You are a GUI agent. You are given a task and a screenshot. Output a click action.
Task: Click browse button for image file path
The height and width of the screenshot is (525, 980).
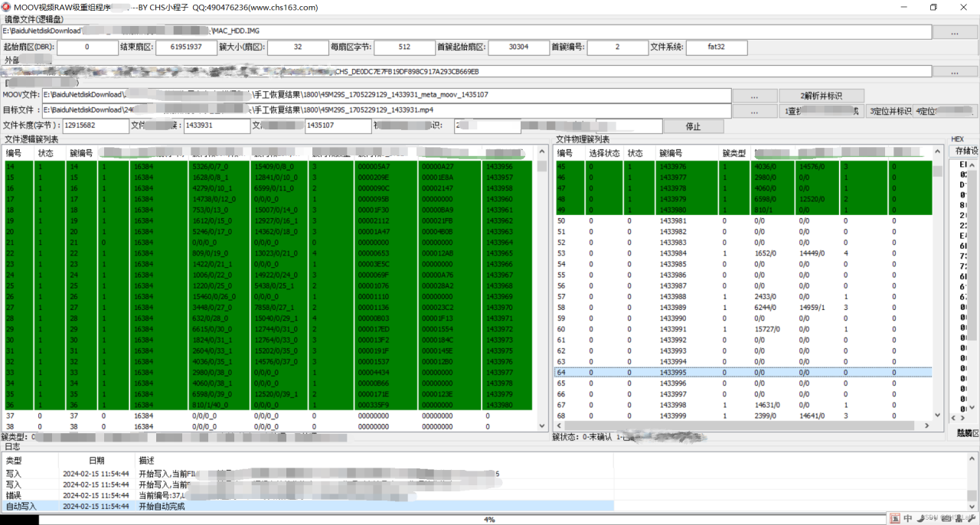955,33
